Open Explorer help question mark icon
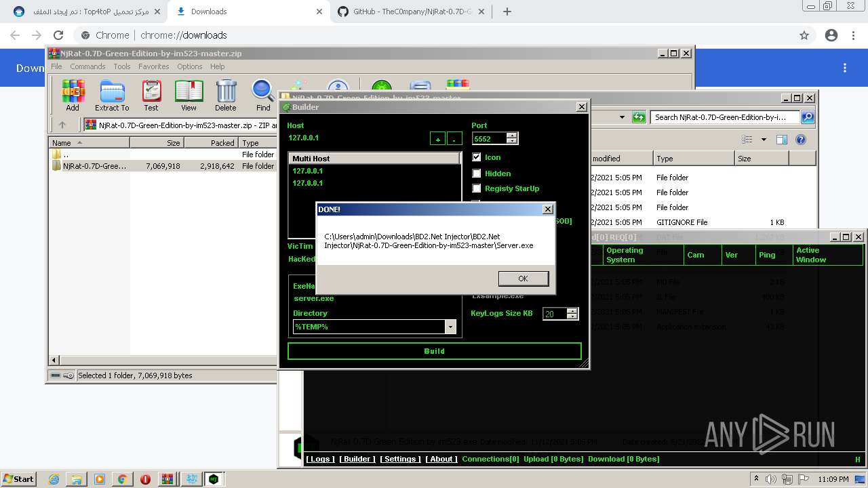868x488 pixels. [800, 140]
